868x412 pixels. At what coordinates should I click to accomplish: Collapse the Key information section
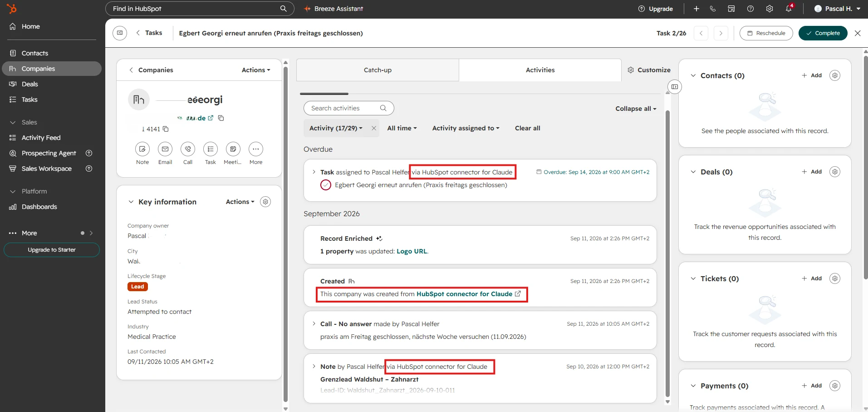131,202
